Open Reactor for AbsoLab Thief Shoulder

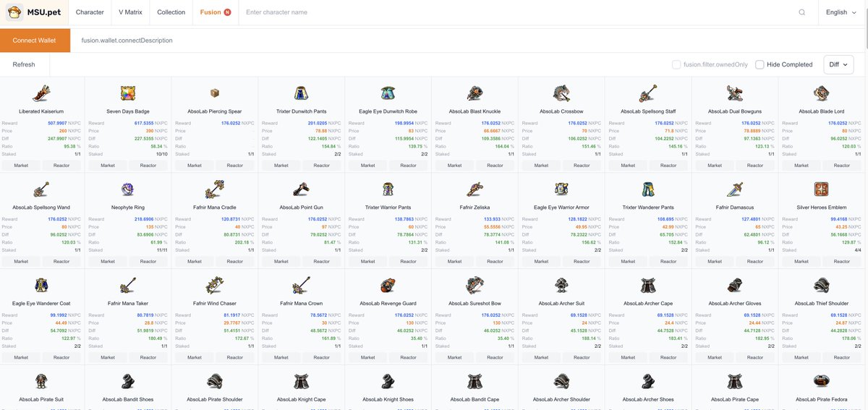tap(842, 357)
